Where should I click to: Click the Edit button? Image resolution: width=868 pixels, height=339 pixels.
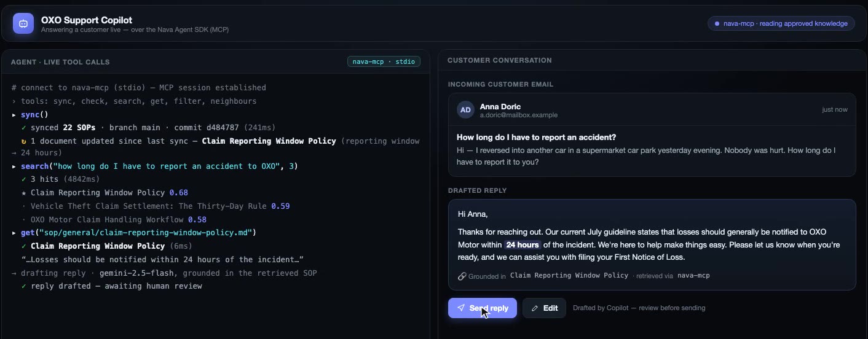tap(544, 308)
